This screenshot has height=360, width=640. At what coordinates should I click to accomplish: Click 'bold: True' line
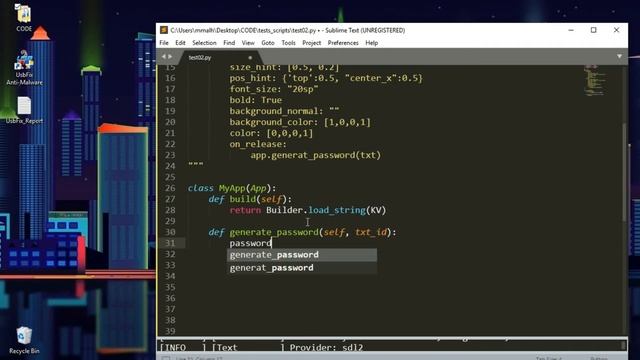coord(256,100)
